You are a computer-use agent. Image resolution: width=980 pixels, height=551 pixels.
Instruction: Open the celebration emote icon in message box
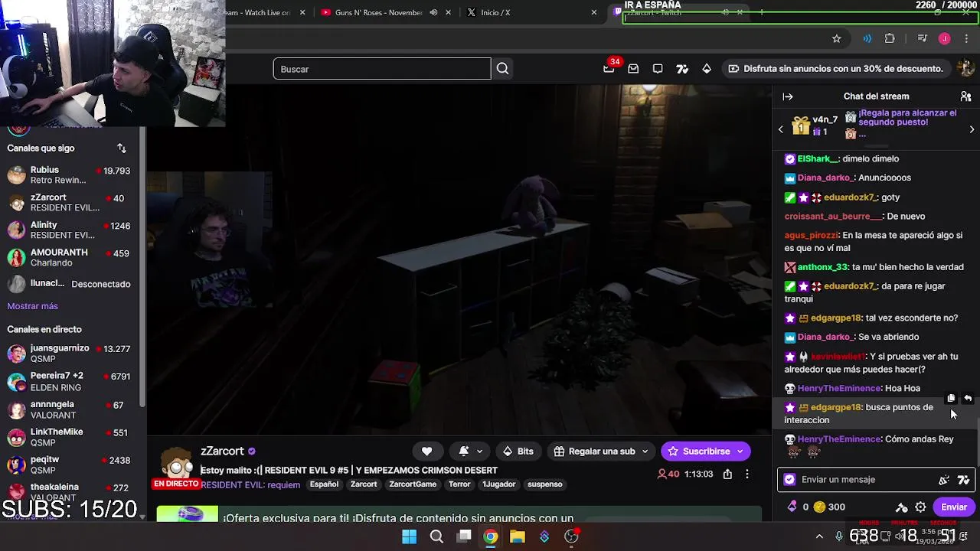944,480
